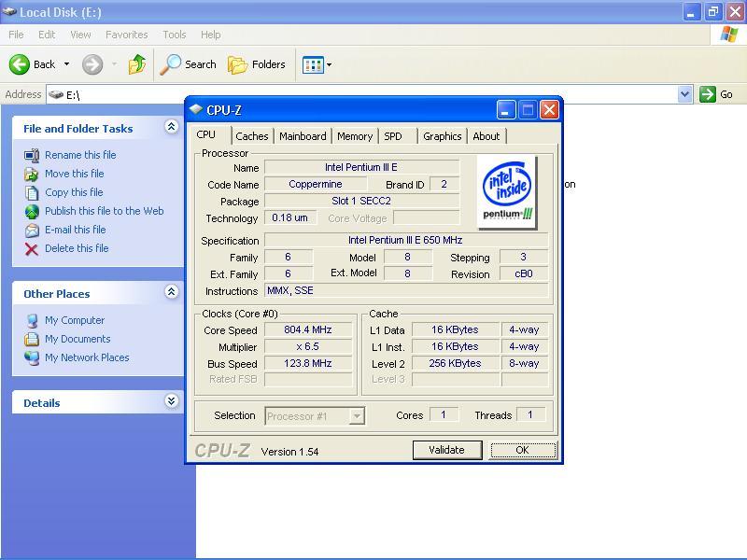Open the Tools menu
The height and width of the screenshot is (560, 747).
175,35
